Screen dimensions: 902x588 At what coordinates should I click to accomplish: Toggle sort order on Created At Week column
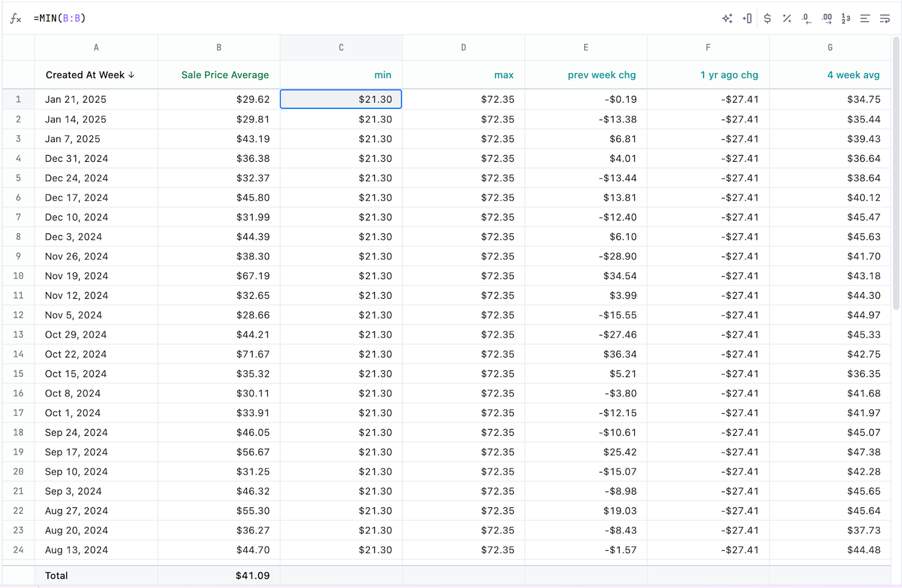pyautogui.click(x=131, y=74)
